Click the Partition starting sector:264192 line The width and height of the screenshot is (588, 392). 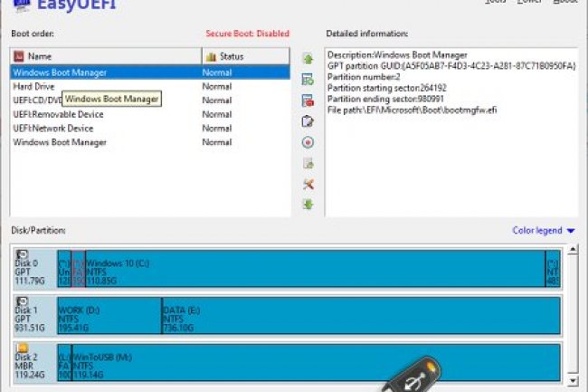point(386,88)
